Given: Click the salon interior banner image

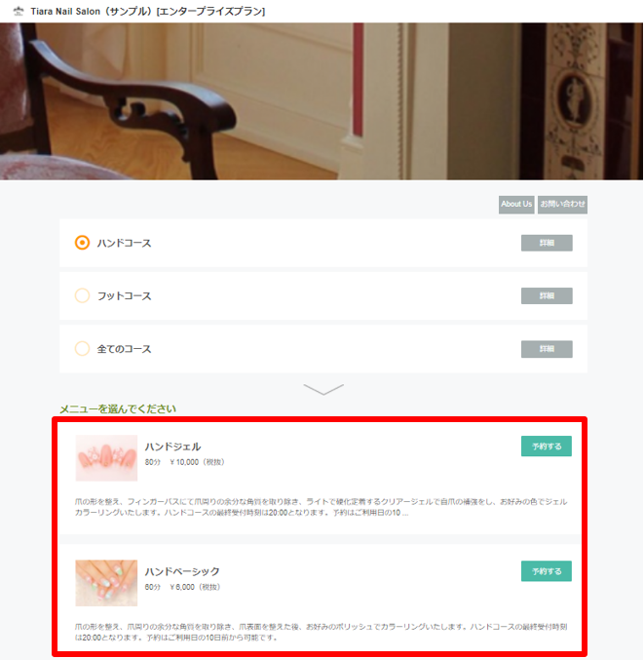Looking at the screenshot, I should click(322, 101).
